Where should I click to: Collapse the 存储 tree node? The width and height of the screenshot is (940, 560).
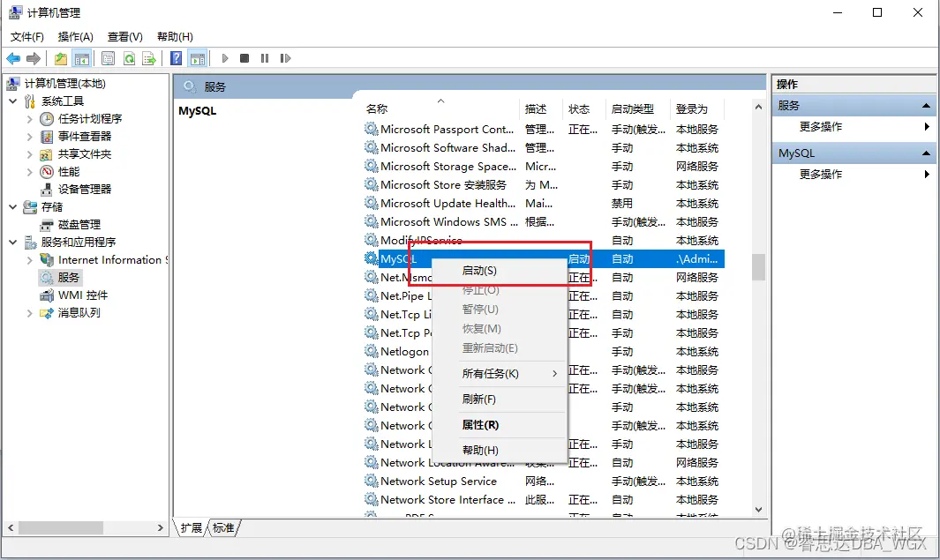pyautogui.click(x=12, y=206)
